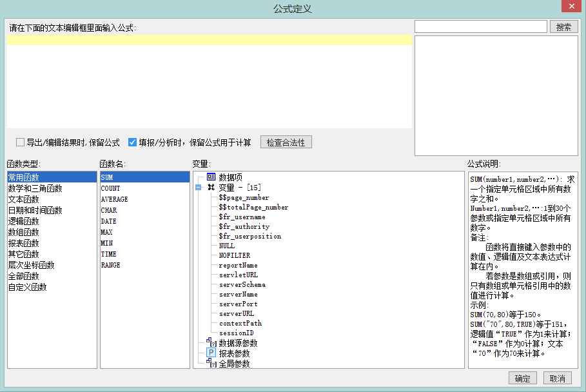Image resolution: width=586 pixels, height=392 pixels.
Task: Enable 导出/编辑结果时,保留公式 checkbox
Action: (x=20, y=142)
